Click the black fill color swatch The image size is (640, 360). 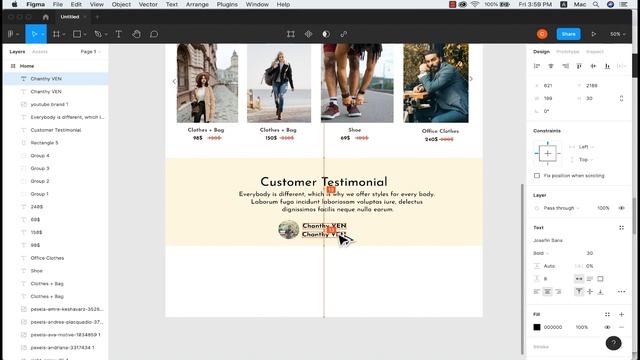(x=537, y=327)
